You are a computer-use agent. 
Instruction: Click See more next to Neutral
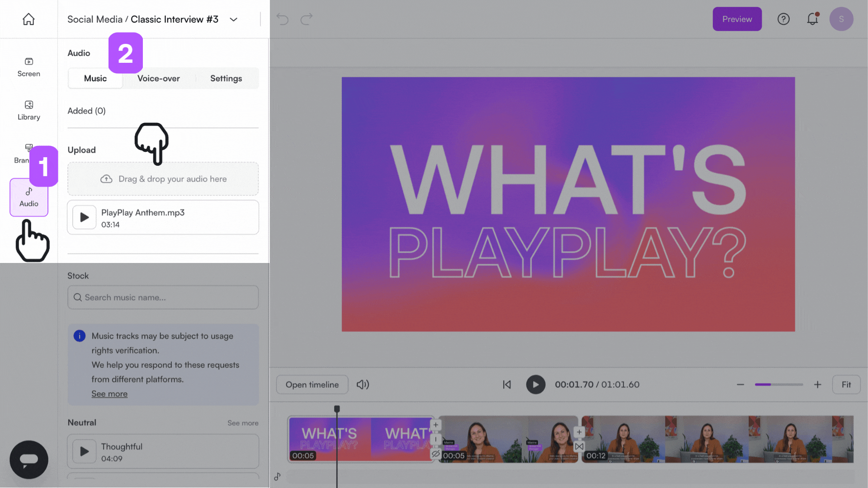243,423
